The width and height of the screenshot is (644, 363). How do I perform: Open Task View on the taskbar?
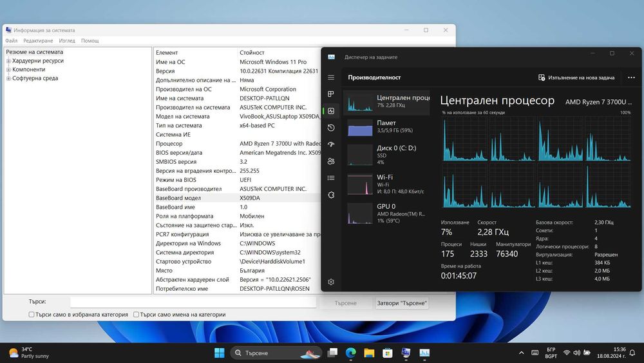coord(333,353)
